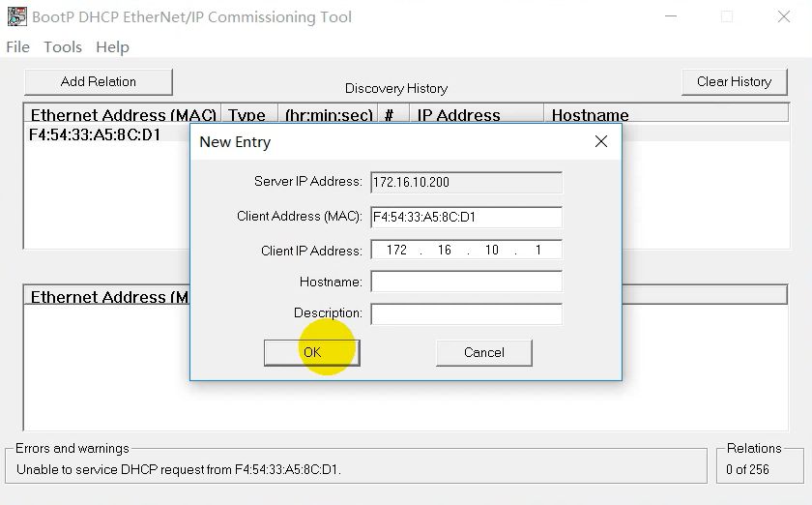The image size is (812, 505).
Task: Click the '0 of 256' relations count
Action: pyautogui.click(x=747, y=470)
